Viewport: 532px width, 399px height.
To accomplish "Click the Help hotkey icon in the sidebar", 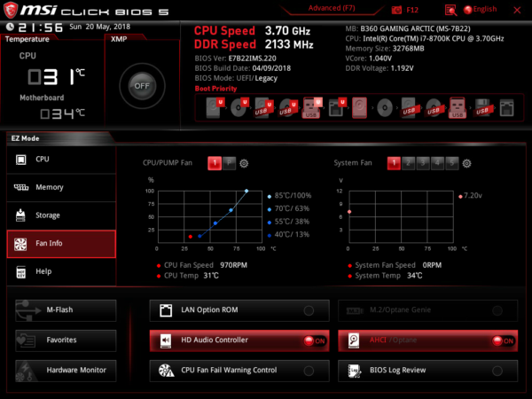I will (21, 272).
